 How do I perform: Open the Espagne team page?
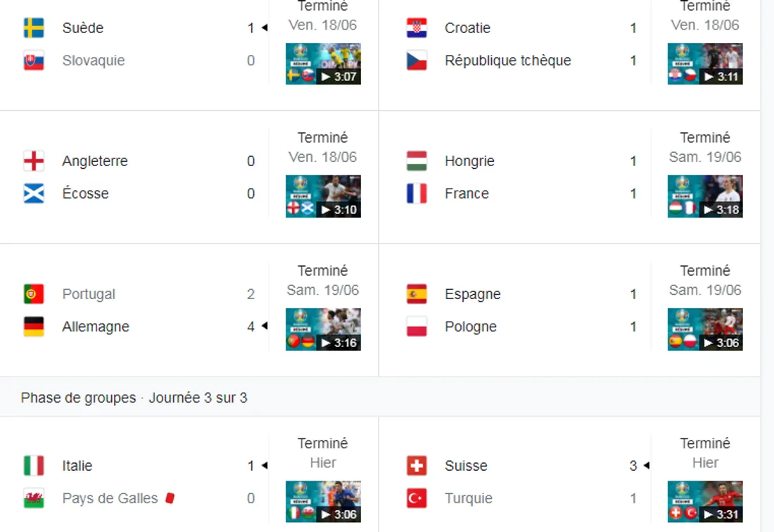(472, 293)
